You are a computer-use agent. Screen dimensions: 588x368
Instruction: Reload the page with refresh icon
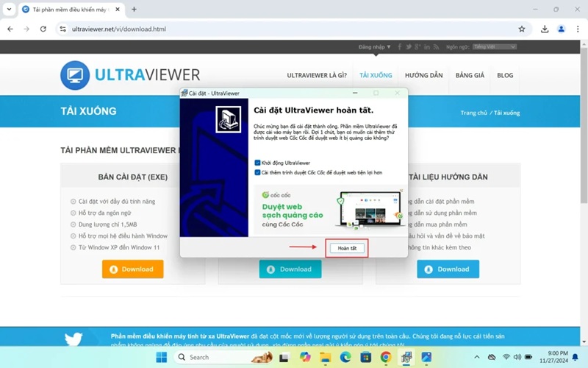[43, 29]
